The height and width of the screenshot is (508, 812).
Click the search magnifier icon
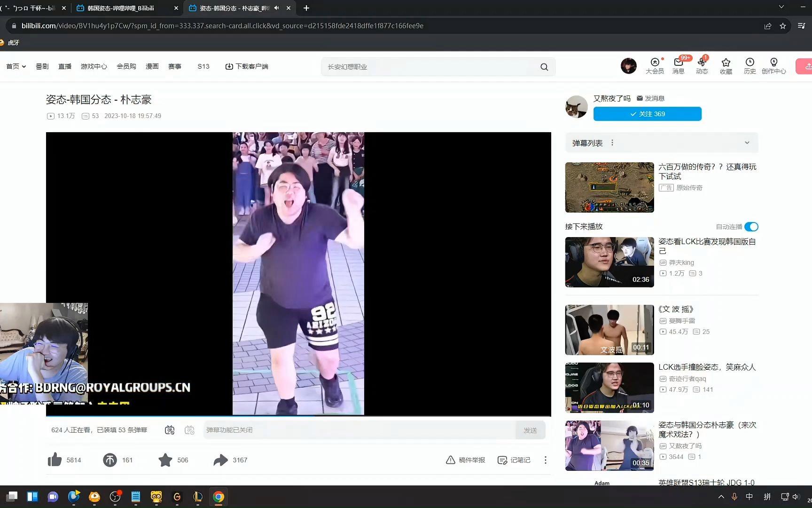coord(544,67)
